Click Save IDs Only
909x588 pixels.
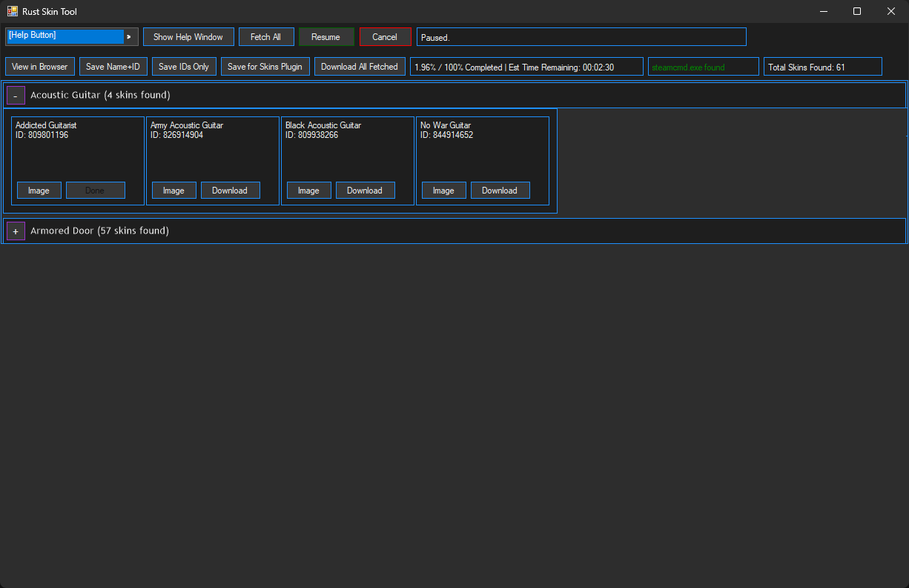(x=183, y=66)
